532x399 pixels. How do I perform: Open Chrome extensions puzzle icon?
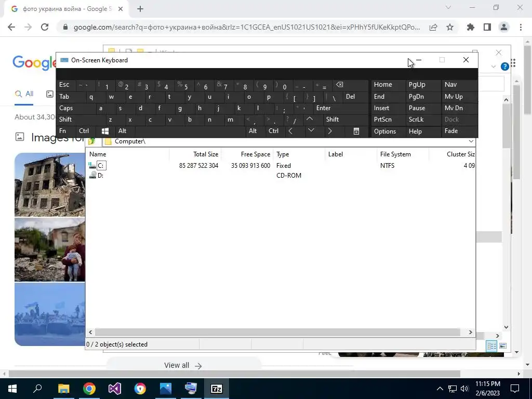471,27
